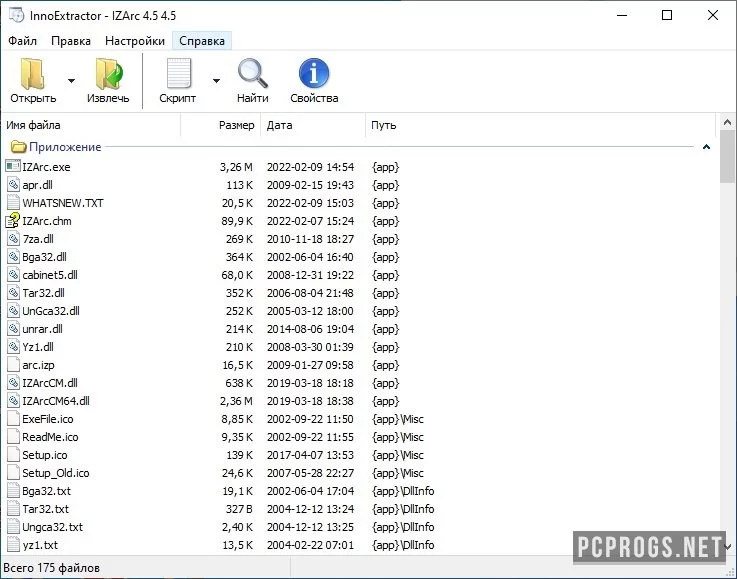Click date 2014-08-06 19:04
Screen dimensions: 737x579
point(310,329)
